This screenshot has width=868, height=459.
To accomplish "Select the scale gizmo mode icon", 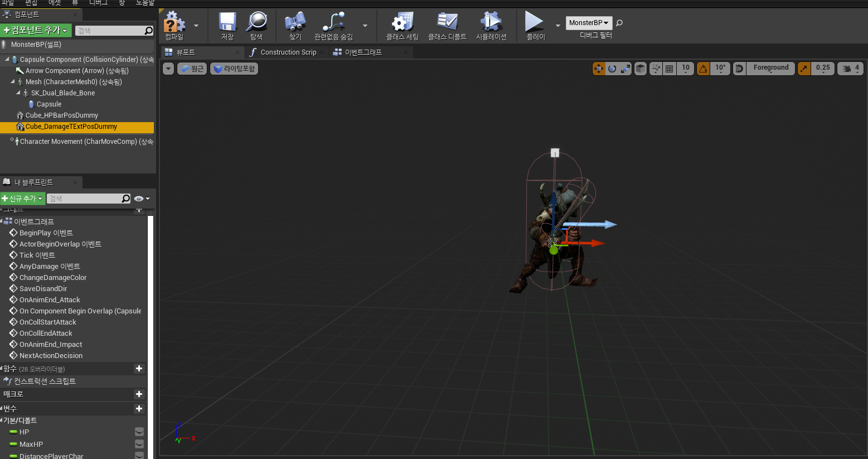I will coord(625,69).
